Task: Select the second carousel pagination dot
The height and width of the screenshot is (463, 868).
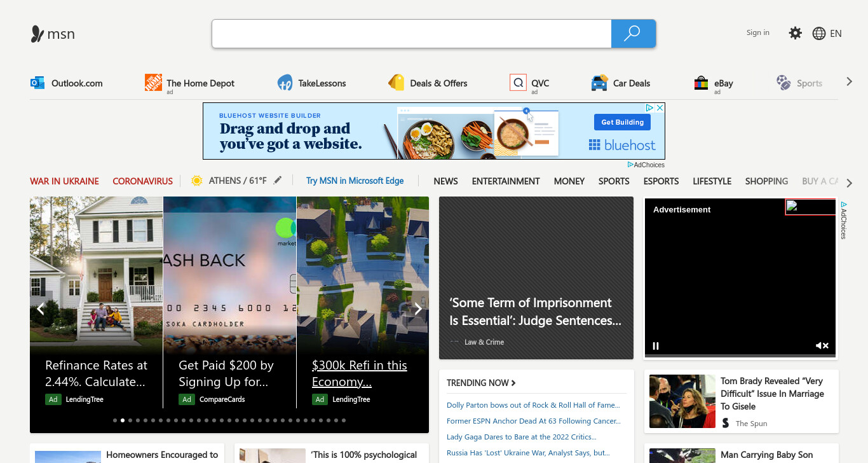Action: pyautogui.click(x=123, y=420)
